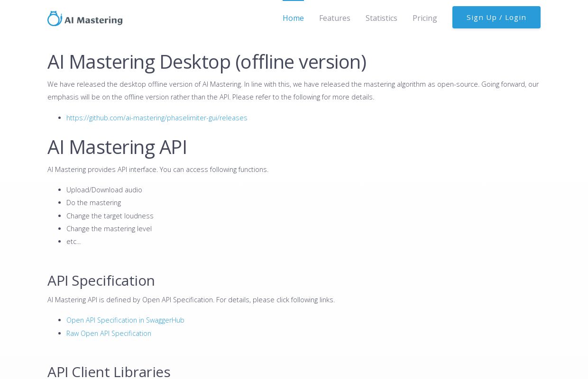
Task: Click the Open API Specification description sentence
Action: coord(191,299)
